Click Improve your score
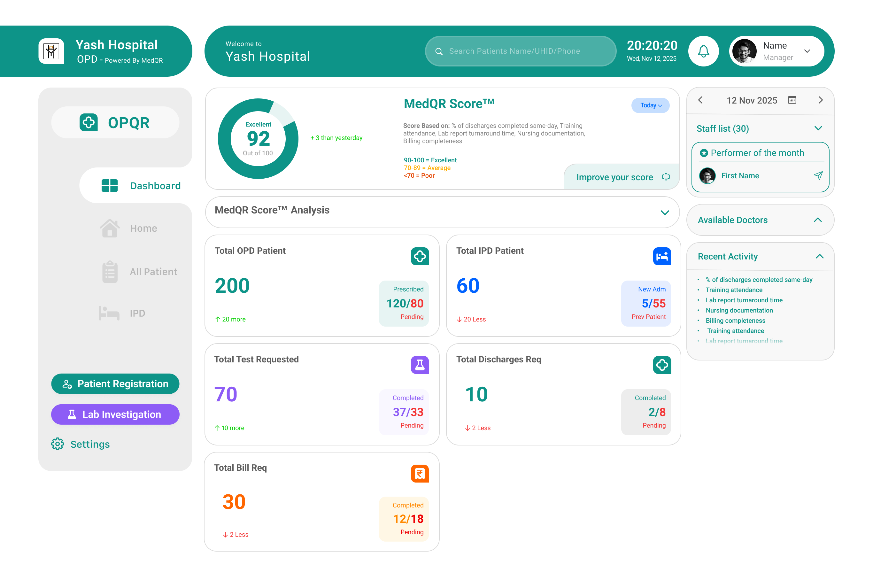This screenshot has height=588, width=873. click(x=615, y=177)
